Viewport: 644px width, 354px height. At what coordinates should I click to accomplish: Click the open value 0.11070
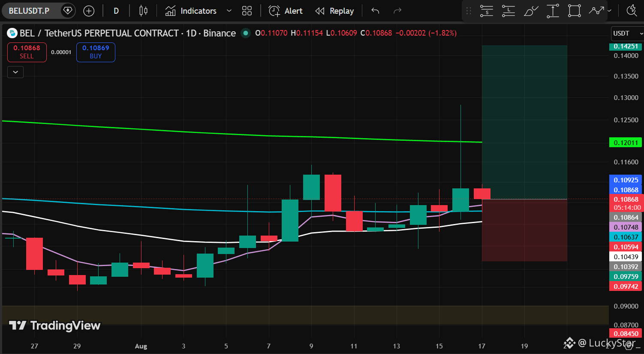pyautogui.click(x=274, y=33)
